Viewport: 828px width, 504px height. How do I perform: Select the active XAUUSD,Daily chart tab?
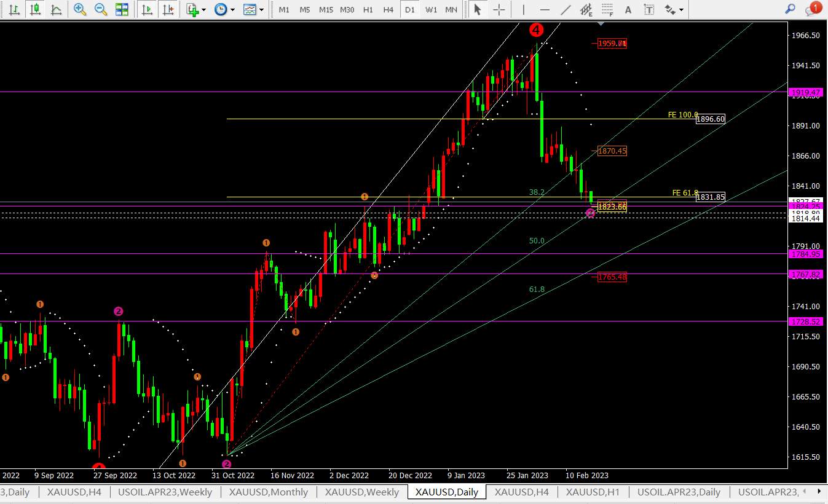[x=446, y=492]
